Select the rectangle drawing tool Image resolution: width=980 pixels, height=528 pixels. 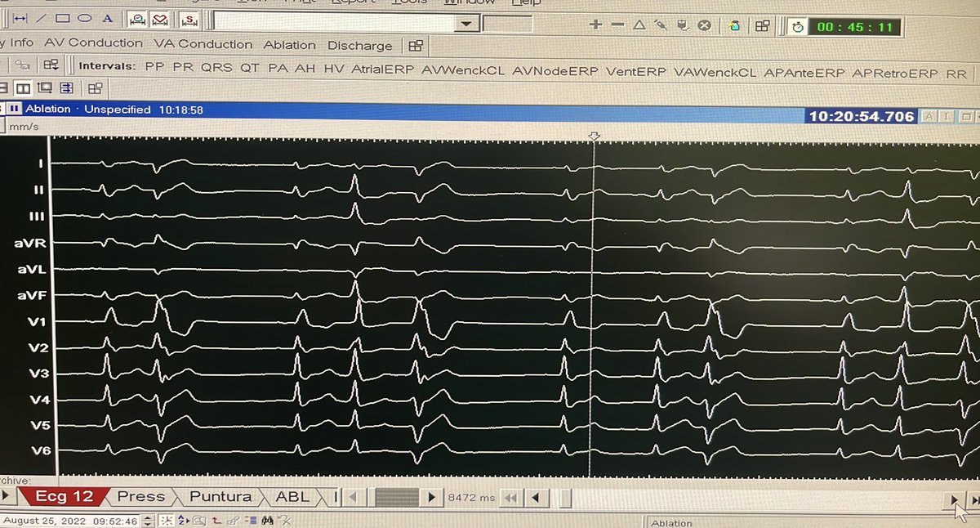tap(63, 18)
